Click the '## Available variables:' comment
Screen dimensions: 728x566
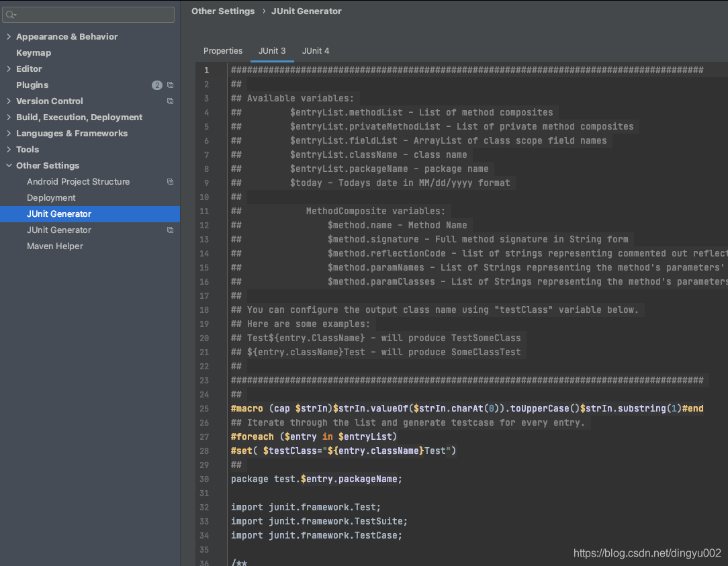click(x=293, y=99)
